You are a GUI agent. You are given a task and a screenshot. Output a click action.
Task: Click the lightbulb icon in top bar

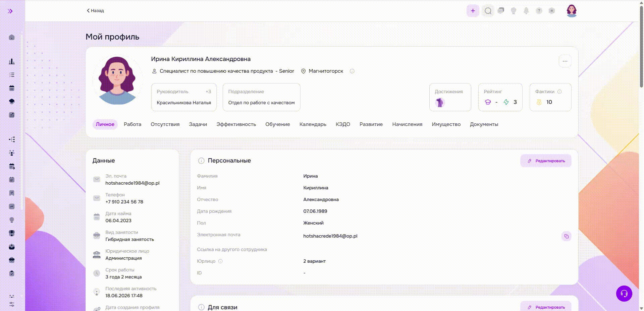pyautogui.click(x=514, y=11)
